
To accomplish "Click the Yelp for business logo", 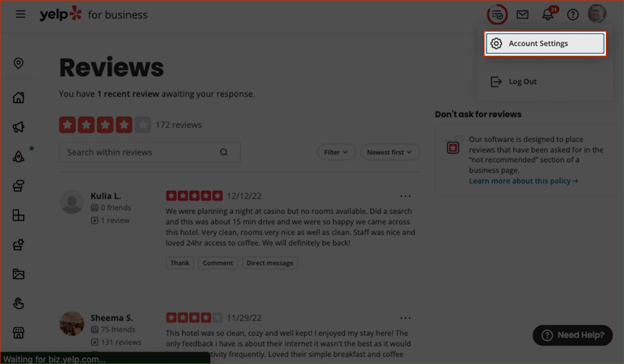I will tap(94, 15).
